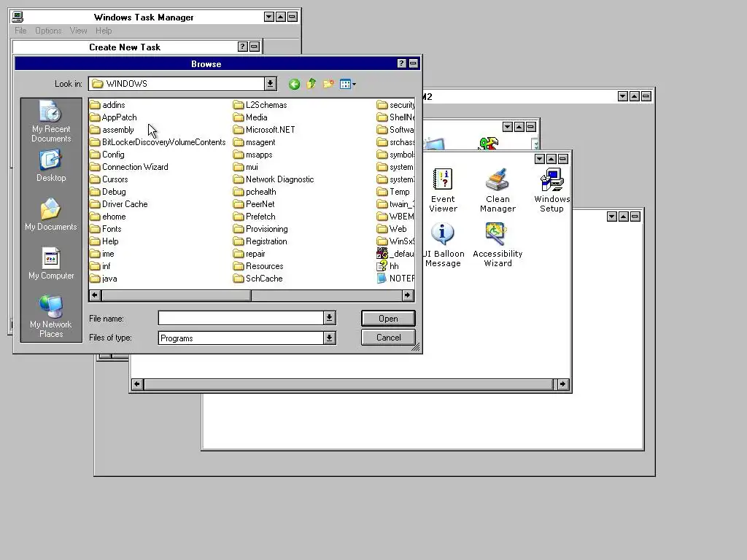
Task: Select the Driver Cache folder
Action: click(x=119, y=204)
